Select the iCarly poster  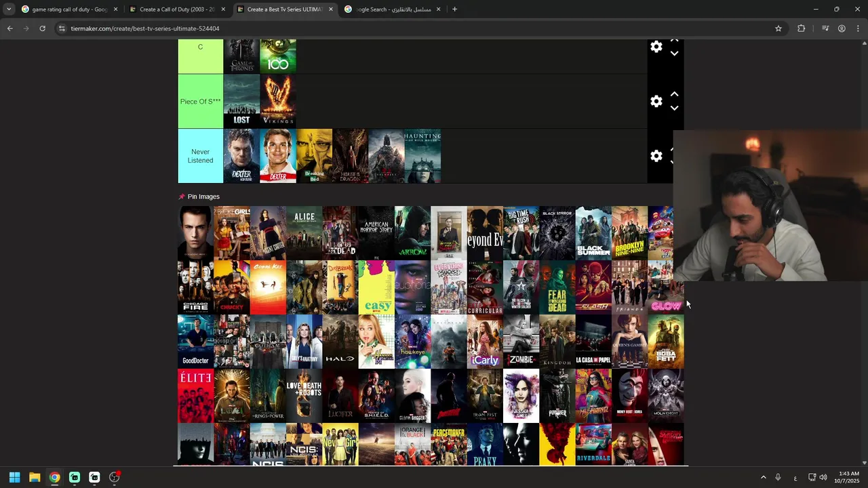(x=485, y=342)
